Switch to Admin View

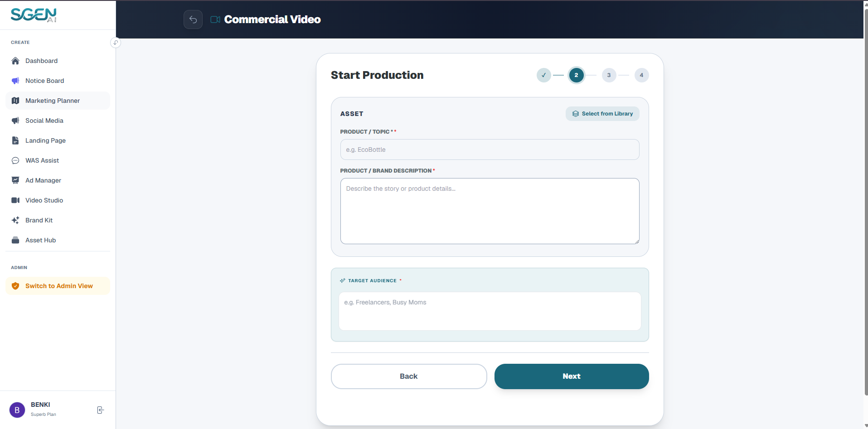(x=58, y=286)
